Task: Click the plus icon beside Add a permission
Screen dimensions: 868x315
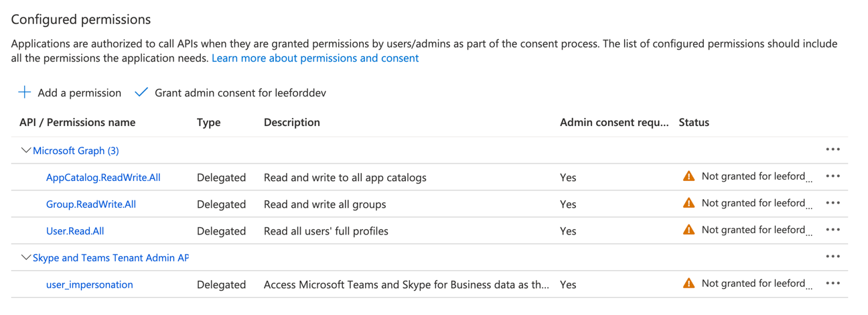Action: [25, 92]
